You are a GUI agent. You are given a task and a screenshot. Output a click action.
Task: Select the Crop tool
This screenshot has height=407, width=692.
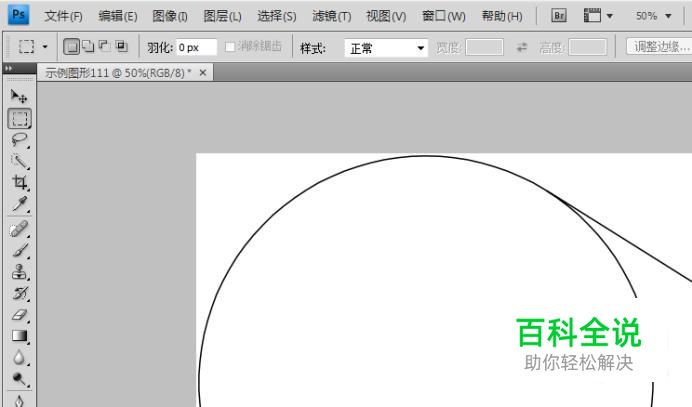coord(19,182)
